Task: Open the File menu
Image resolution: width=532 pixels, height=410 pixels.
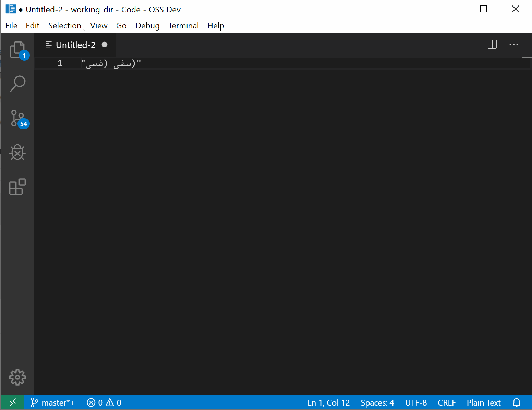Action: 11,25
